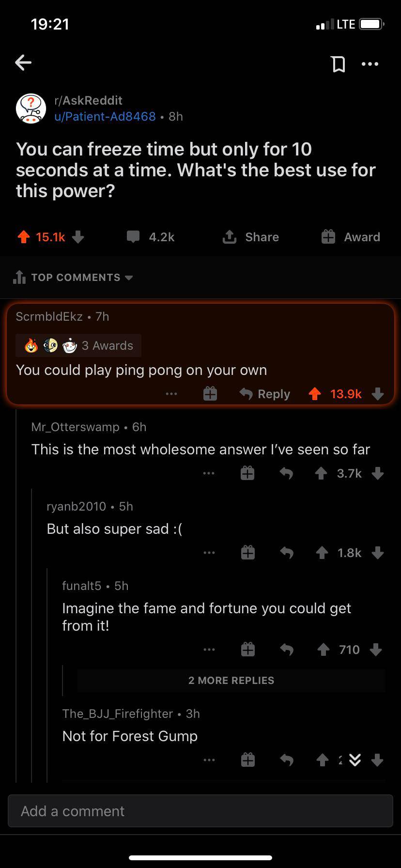Image resolution: width=401 pixels, height=868 pixels.
Task: Jump to next comment with double chevron
Action: (x=355, y=760)
